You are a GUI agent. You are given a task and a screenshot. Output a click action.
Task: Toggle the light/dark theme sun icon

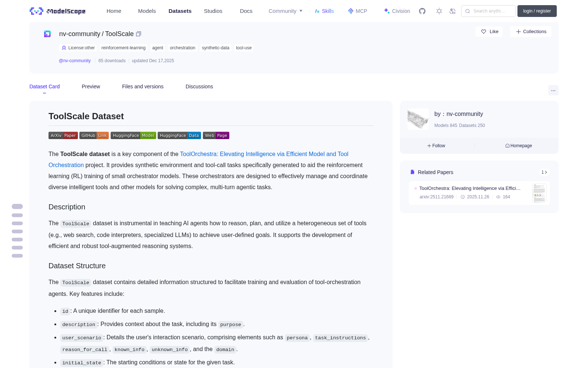[x=439, y=11]
